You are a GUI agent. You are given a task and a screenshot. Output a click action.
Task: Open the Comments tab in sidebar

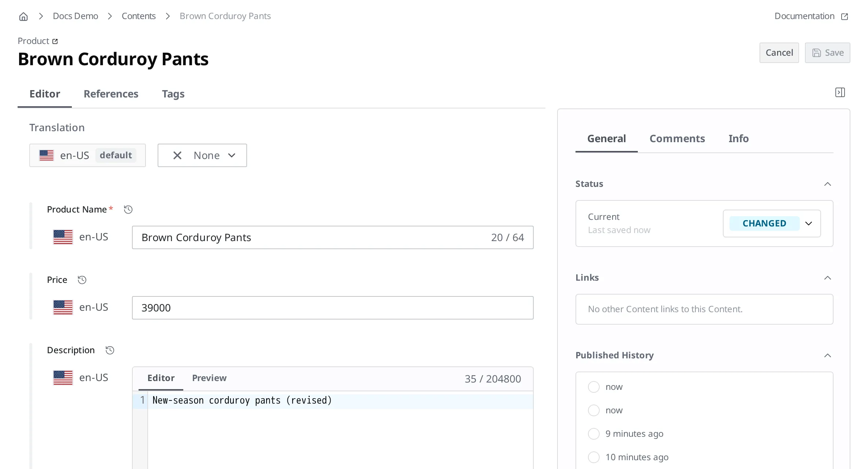click(677, 139)
